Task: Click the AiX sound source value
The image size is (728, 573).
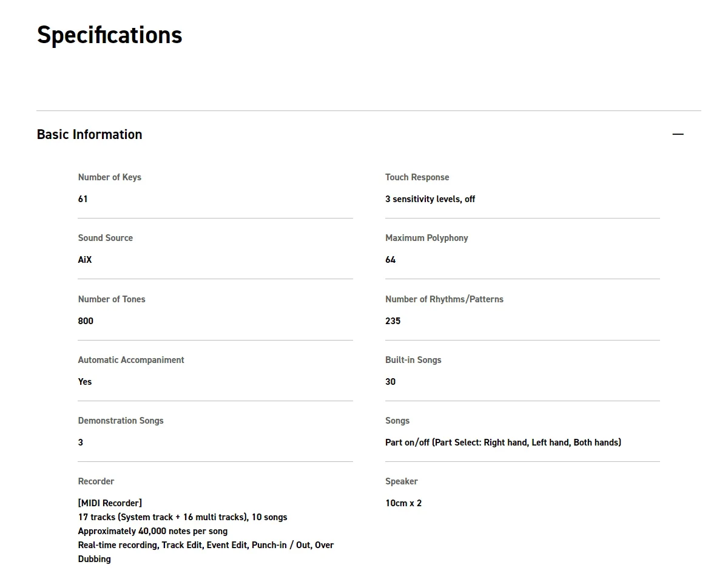Action: click(85, 260)
